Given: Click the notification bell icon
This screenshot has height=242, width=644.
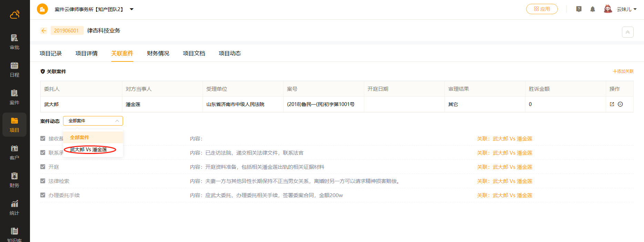Looking at the screenshot, I should (x=593, y=9).
